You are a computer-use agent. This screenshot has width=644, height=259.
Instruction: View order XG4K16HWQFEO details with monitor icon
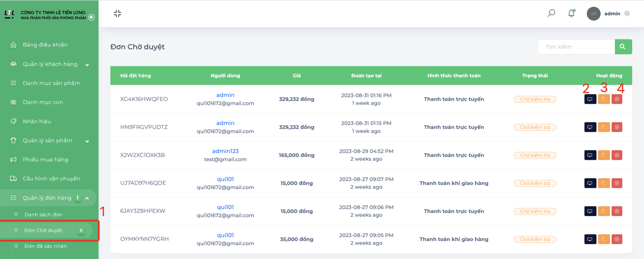[x=590, y=99]
